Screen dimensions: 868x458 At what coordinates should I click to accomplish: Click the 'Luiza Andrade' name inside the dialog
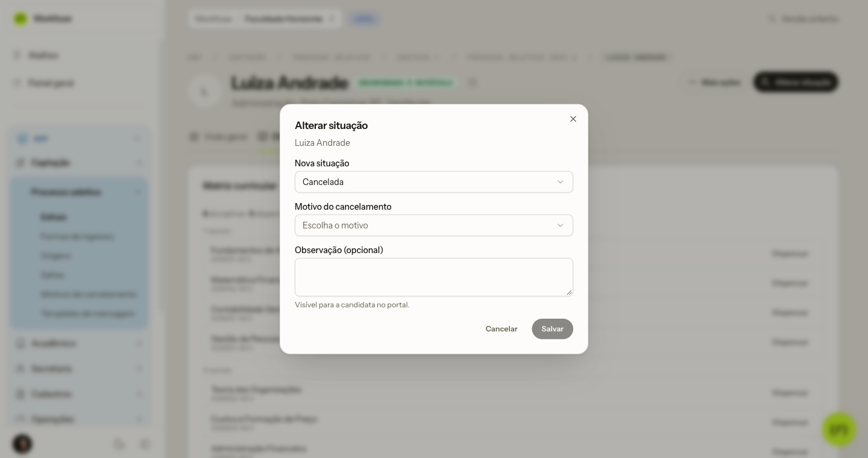(322, 143)
